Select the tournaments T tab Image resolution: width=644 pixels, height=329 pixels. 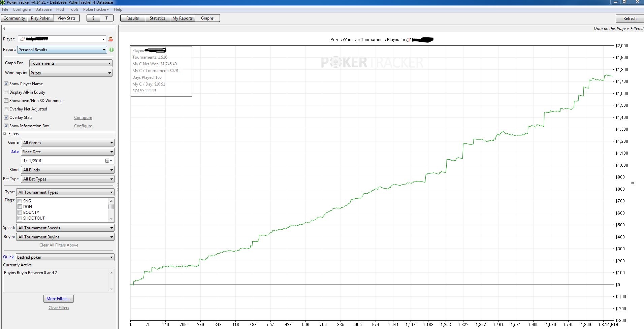click(106, 18)
